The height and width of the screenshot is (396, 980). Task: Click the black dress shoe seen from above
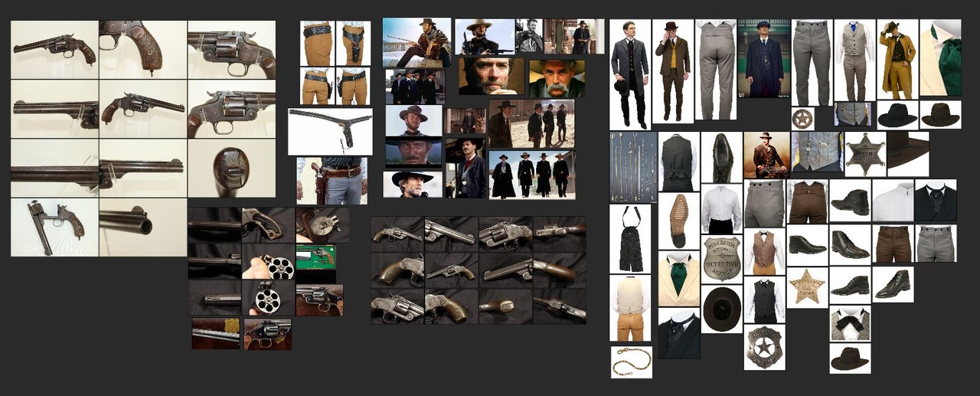pos(721,157)
